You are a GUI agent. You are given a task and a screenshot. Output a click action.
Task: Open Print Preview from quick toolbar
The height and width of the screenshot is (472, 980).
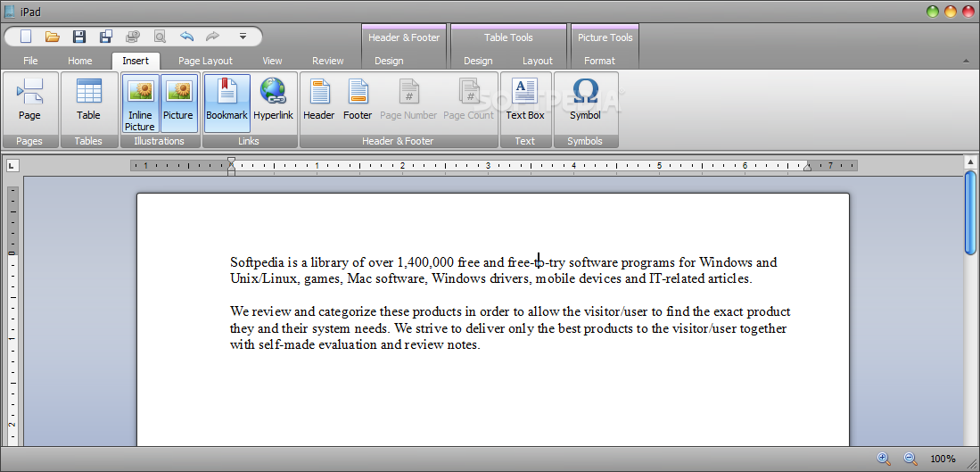(160, 37)
